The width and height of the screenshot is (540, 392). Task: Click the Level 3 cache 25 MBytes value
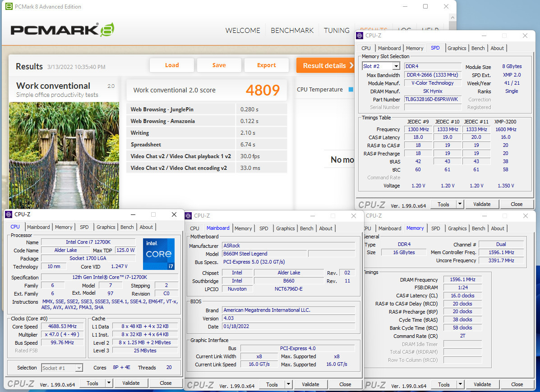(145, 351)
